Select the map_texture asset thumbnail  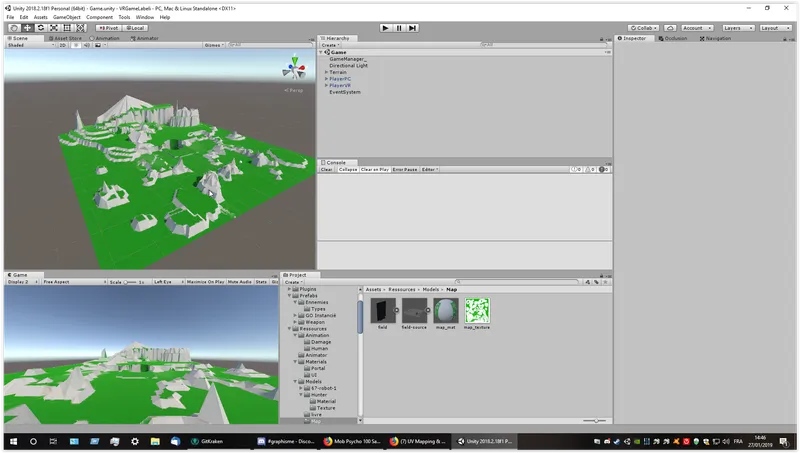pyautogui.click(x=477, y=313)
